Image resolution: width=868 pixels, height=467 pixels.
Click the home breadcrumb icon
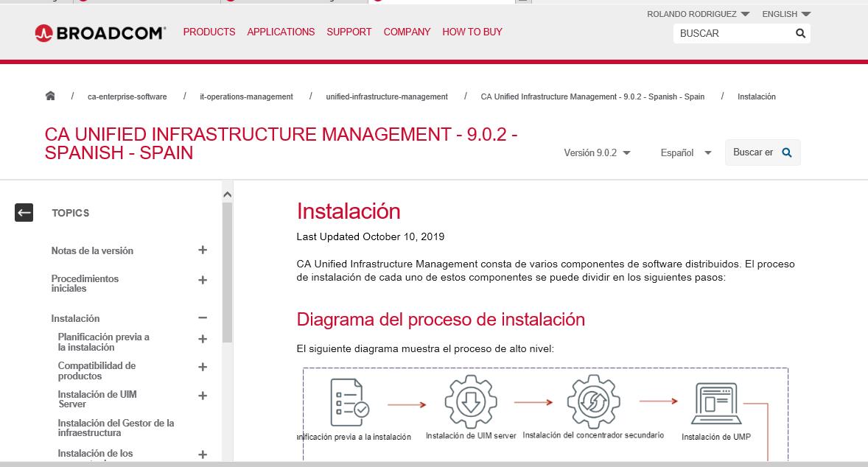click(x=50, y=96)
